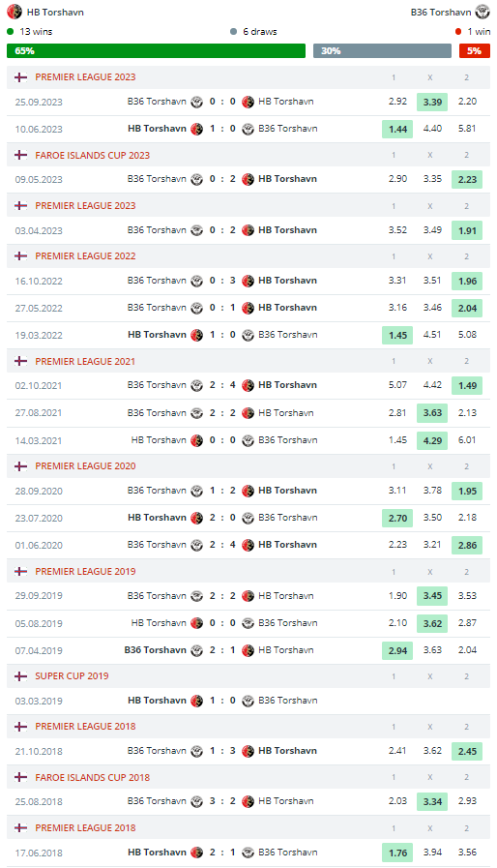The width and height of the screenshot is (497, 868).
Task: Click Faroe flag beside Faroe Islands Cup 2023
Action: tap(20, 155)
